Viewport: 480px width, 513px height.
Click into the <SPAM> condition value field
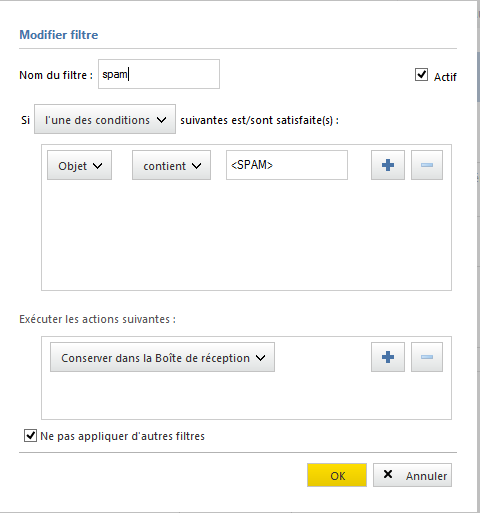pyautogui.click(x=287, y=165)
